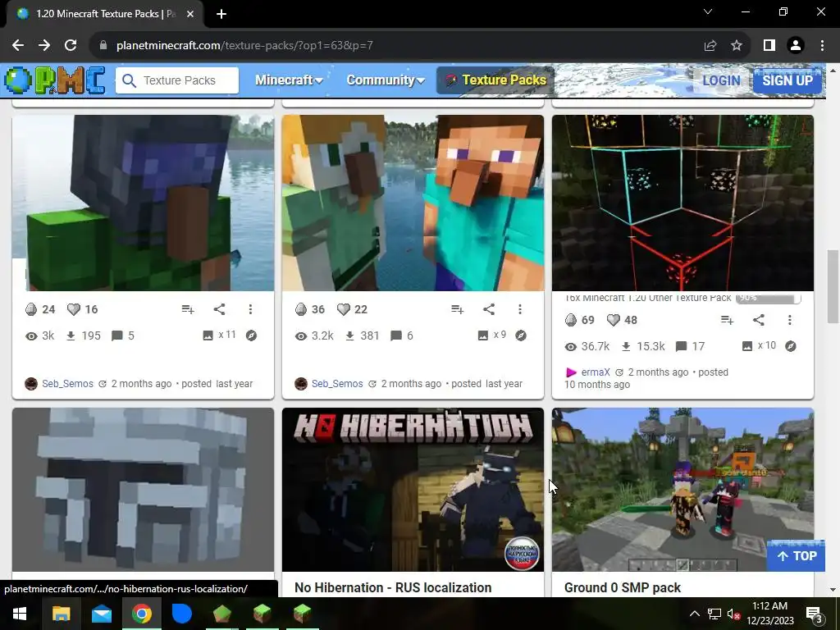Click the SIGN UP button
This screenshot has height=630, width=840.
click(x=787, y=80)
